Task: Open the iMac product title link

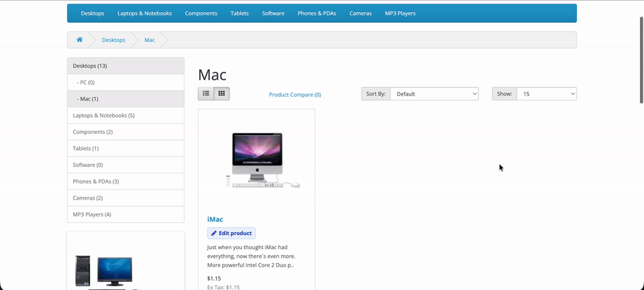Action: point(215,220)
